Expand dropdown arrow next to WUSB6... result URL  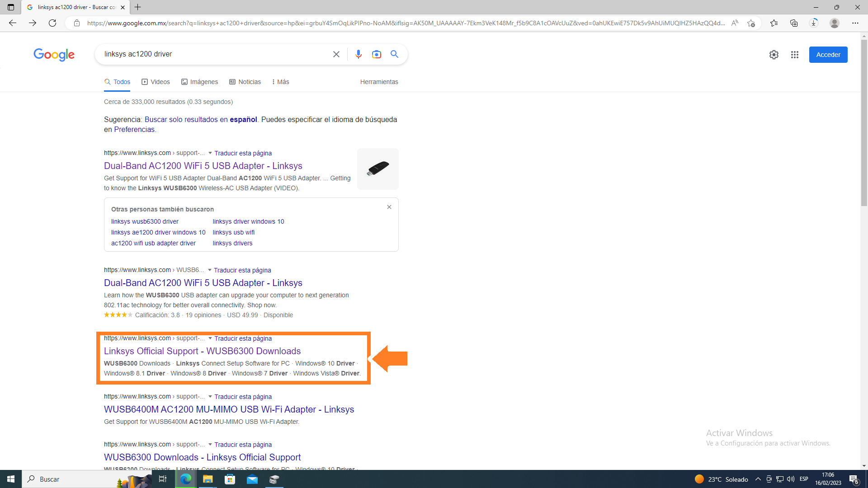point(209,270)
